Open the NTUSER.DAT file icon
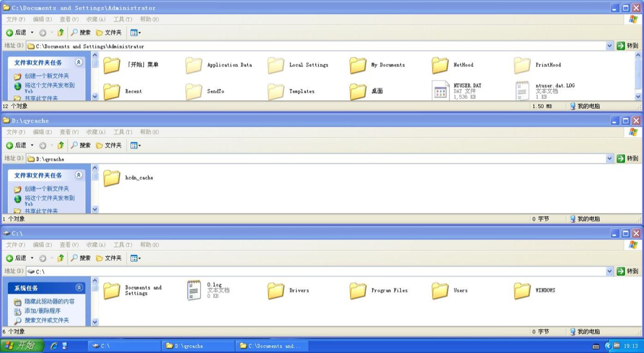Viewport: 644px width, 353px height. (440, 91)
